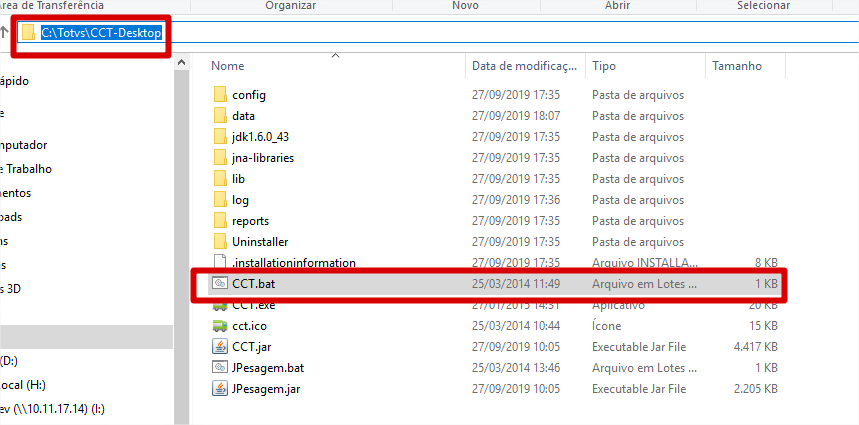859x425 pixels.
Task: Select Trabalho item in navigation pane
Action: [x=26, y=169]
